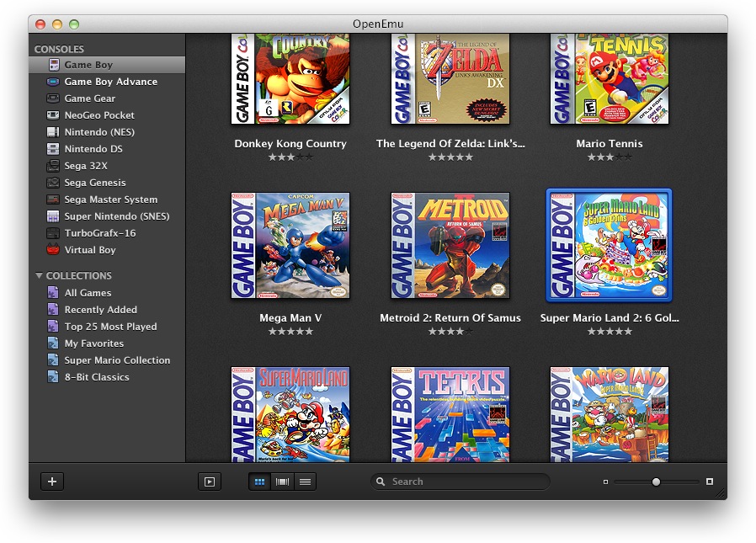
Task: Switch to cover flow view
Action: click(x=282, y=482)
